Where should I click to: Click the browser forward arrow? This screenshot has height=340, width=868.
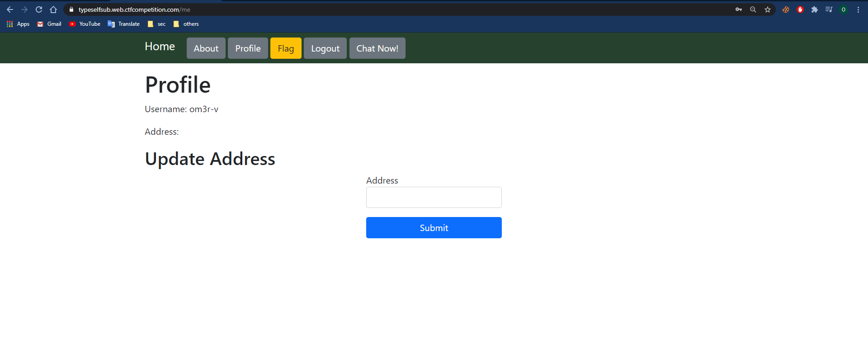24,9
